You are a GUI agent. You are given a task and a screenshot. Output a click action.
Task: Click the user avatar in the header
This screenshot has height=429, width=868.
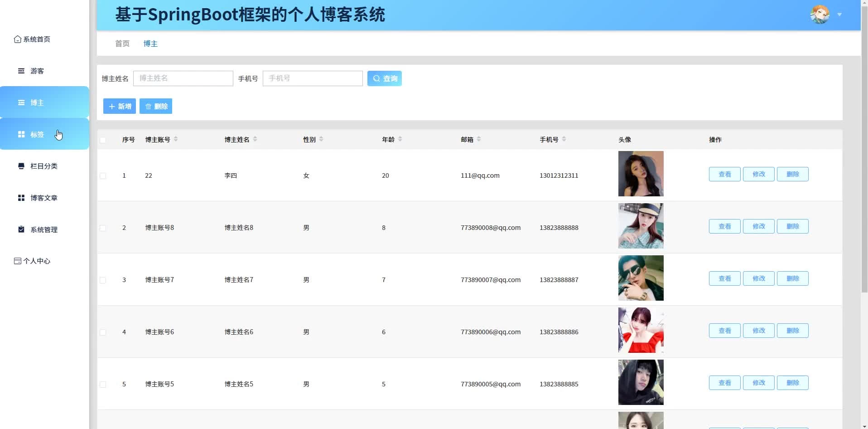[819, 15]
